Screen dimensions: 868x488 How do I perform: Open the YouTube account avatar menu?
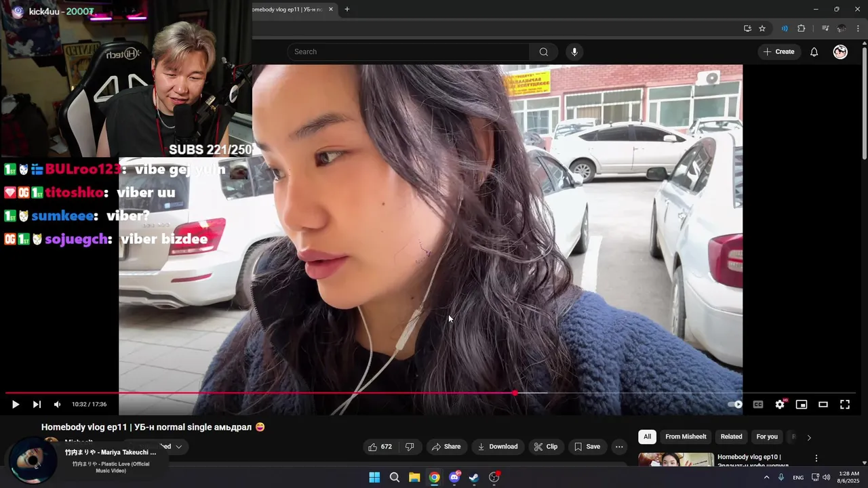click(840, 52)
